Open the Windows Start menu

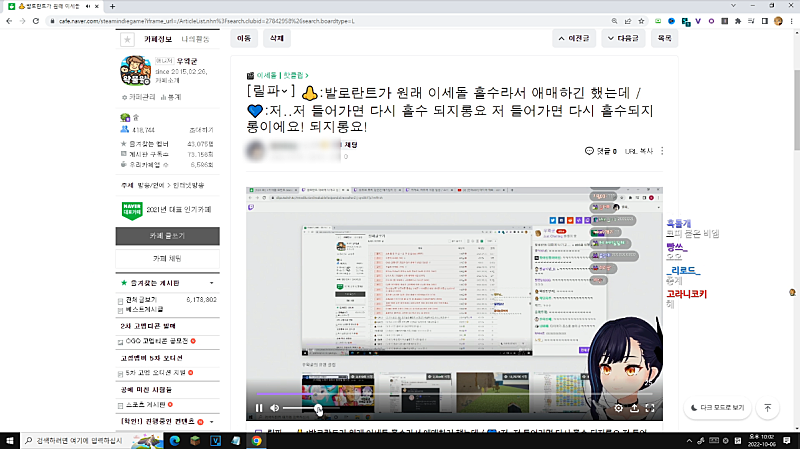click(x=10, y=439)
